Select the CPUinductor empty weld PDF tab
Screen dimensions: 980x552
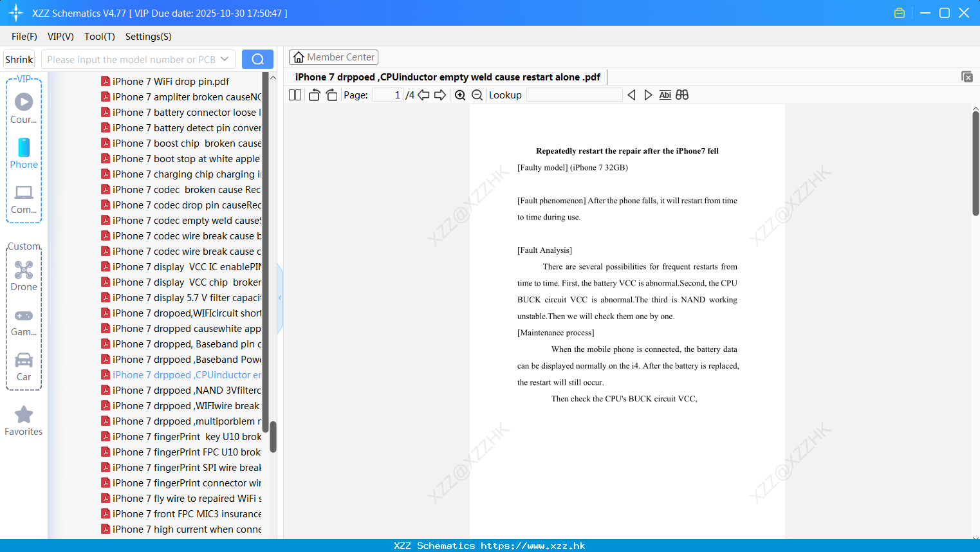point(448,77)
